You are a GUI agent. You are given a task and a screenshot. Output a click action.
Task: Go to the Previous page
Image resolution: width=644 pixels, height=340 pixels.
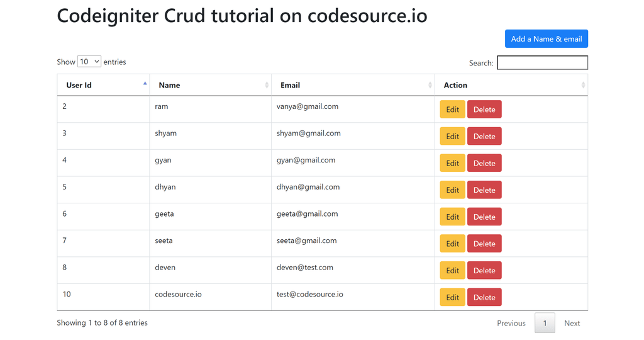pos(511,323)
